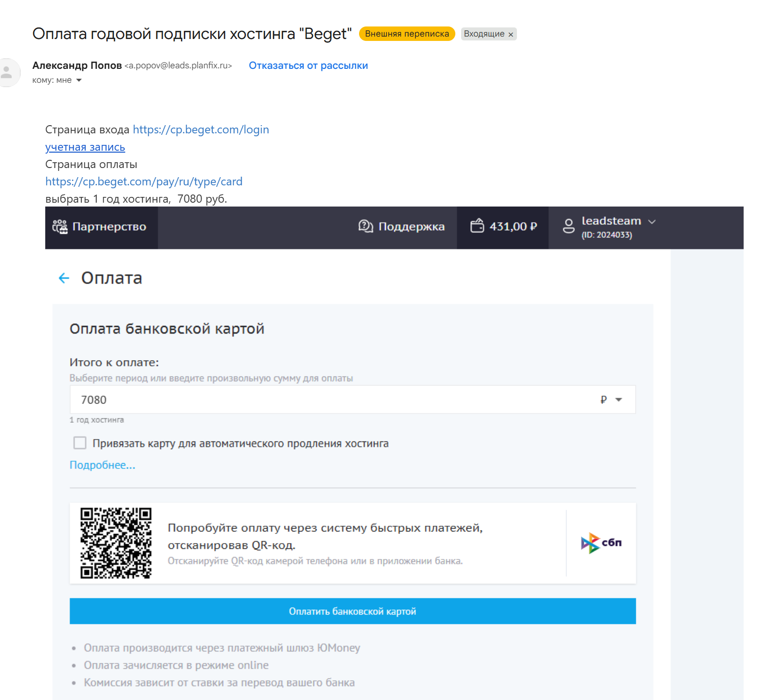Remove the Входящие label with x
Viewport: 760px width, 700px height.
click(511, 34)
